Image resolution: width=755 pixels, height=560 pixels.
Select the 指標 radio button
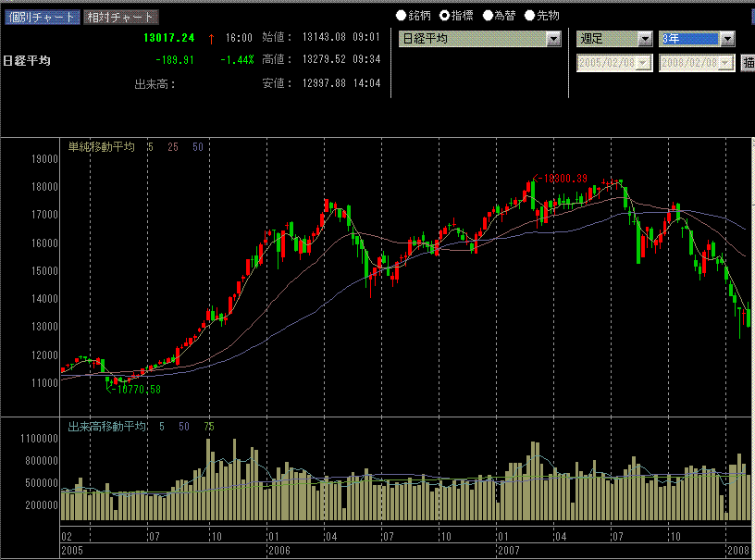[444, 16]
